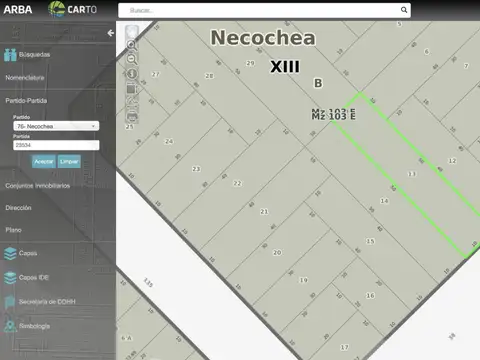This screenshot has height=360, width=480.
Task: Click parcel number 22 on the map
Action: coord(237,183)
